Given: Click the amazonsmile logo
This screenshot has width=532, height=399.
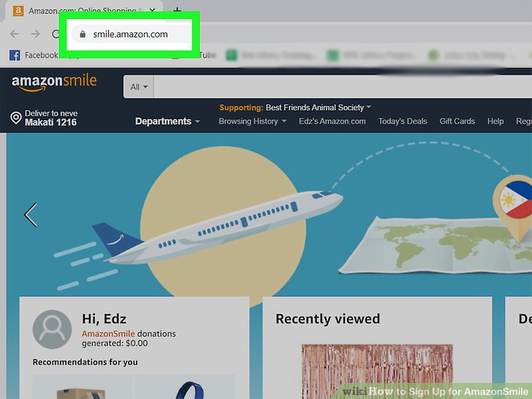Looking at the screenshot, I should 54,83.
